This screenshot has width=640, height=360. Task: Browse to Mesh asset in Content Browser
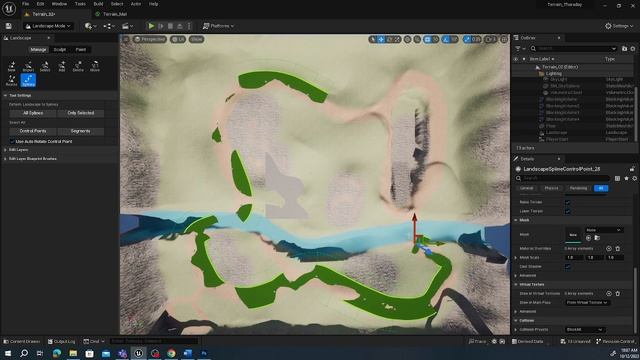pos(597,238)
